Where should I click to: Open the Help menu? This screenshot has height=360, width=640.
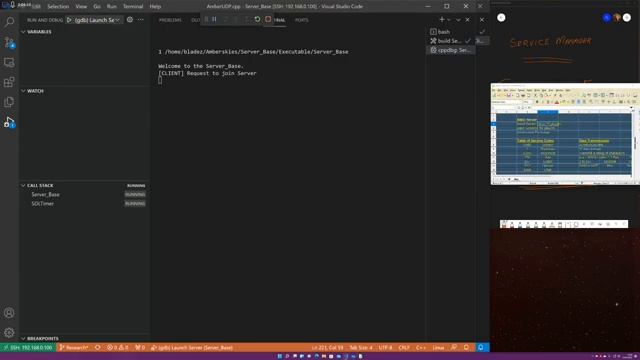(155, 7)
